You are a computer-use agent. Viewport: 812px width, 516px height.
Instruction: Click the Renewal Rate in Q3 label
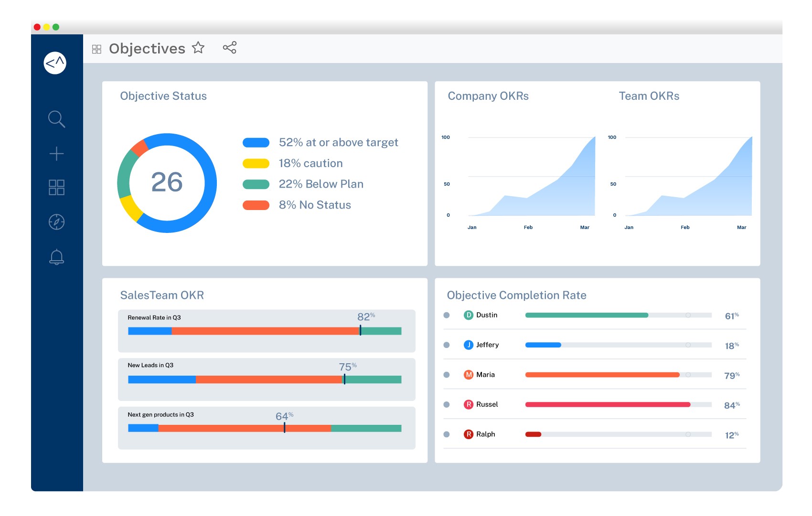[x=154, y=317]
